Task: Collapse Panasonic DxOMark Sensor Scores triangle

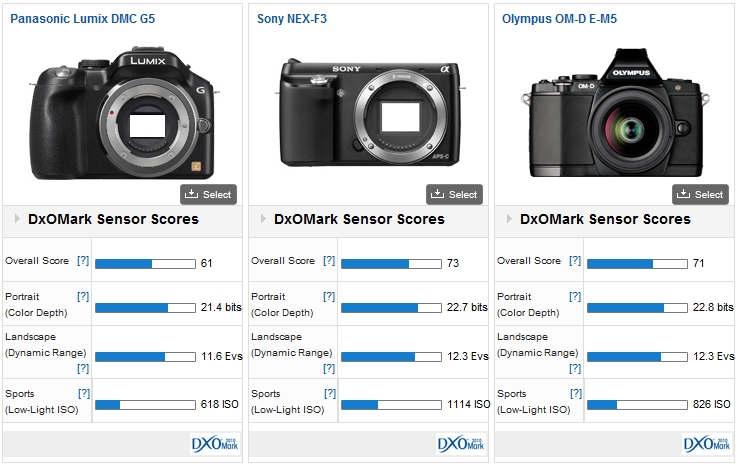Action: click(x=17, y=219)
